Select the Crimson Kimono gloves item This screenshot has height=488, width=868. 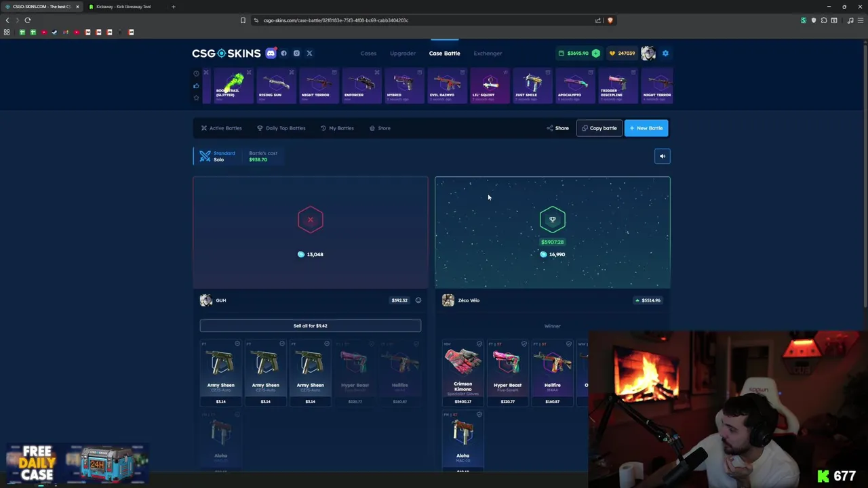tap(462, 373)
